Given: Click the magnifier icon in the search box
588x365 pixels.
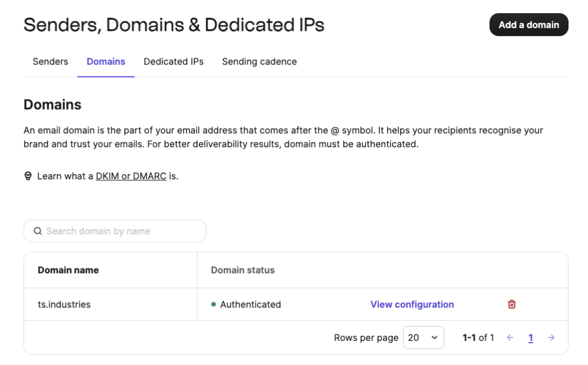Looking at the screenshot, I should tap(38, 231).
